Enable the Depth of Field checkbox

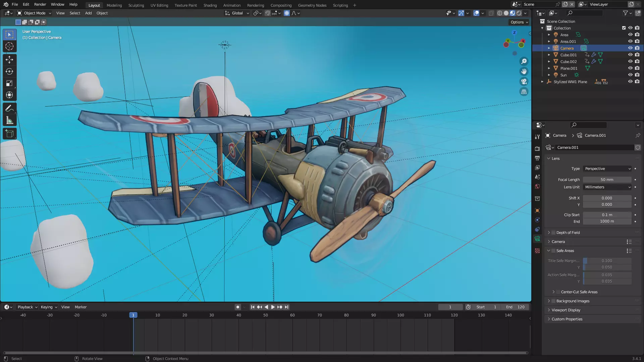(x=553, y=233)
